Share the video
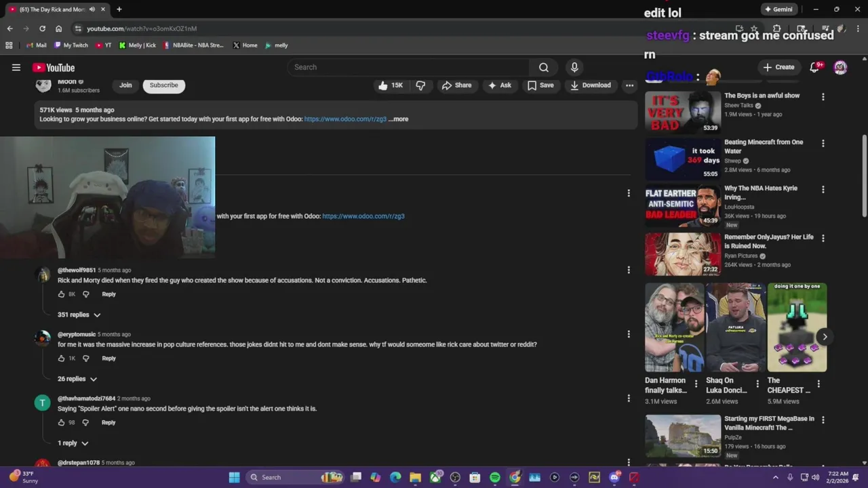The image size is (868, 488). point(456,85)
